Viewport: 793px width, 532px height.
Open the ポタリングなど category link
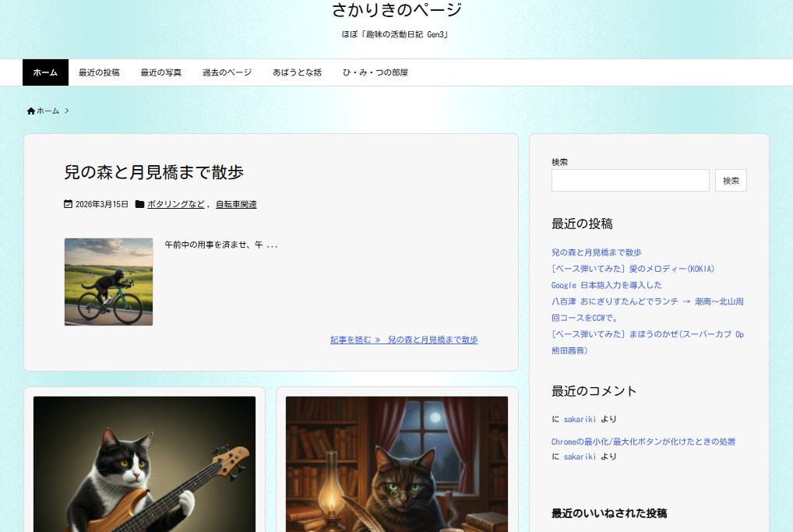(x=175, y=204)
